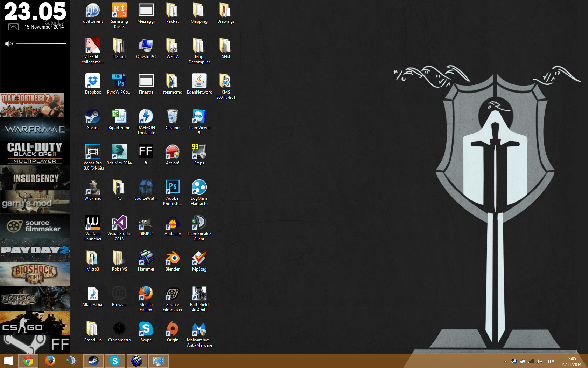
Task: Click the mail envelope icon in sidebar
Action: pos(13,27)
